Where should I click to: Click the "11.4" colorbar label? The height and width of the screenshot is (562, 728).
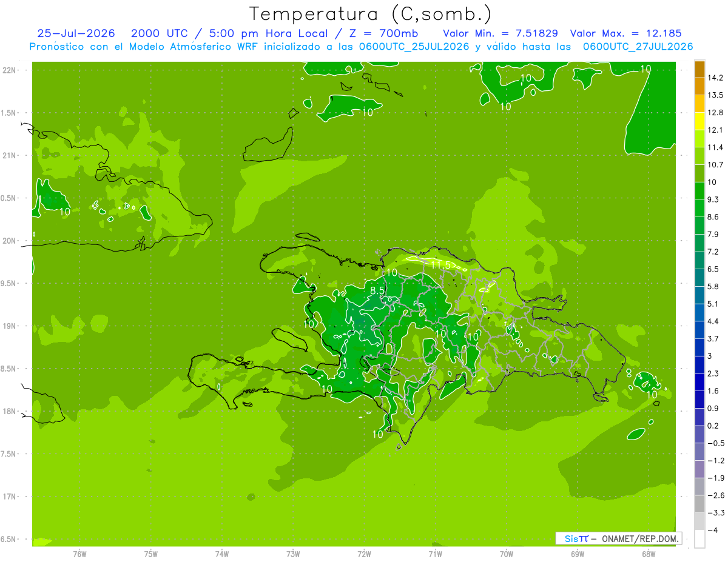715,147
